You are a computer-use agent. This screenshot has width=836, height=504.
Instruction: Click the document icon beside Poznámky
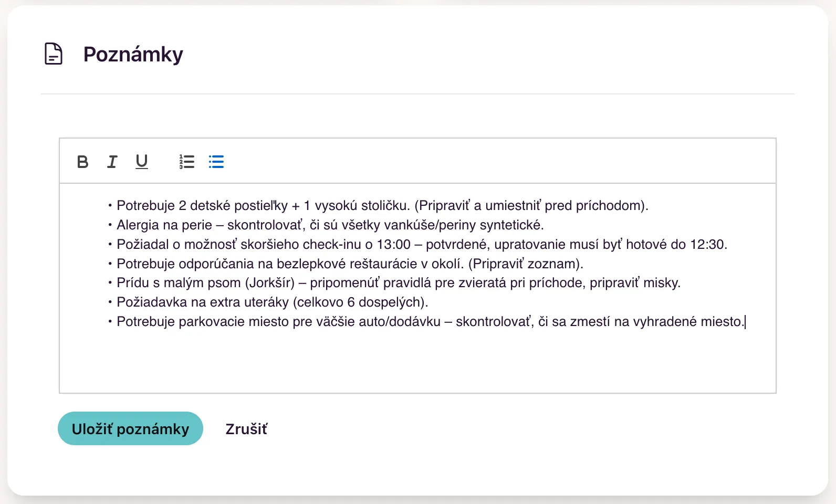tap(54, 54)
